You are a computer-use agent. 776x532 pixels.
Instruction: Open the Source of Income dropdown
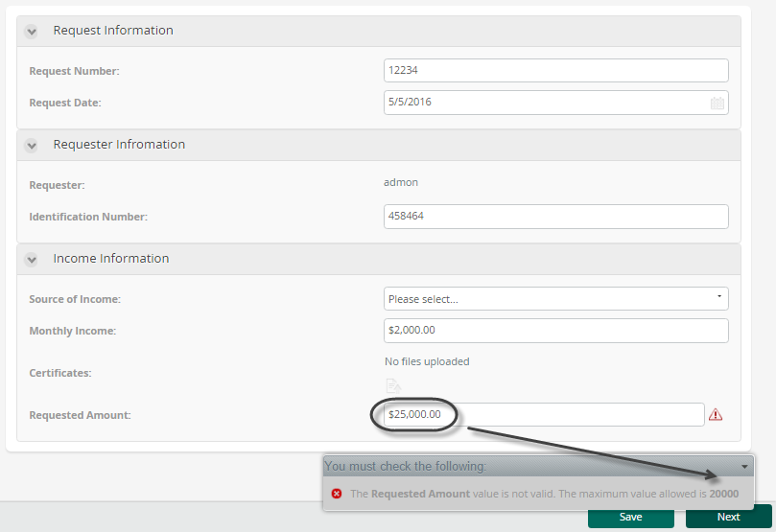(555, 299)
